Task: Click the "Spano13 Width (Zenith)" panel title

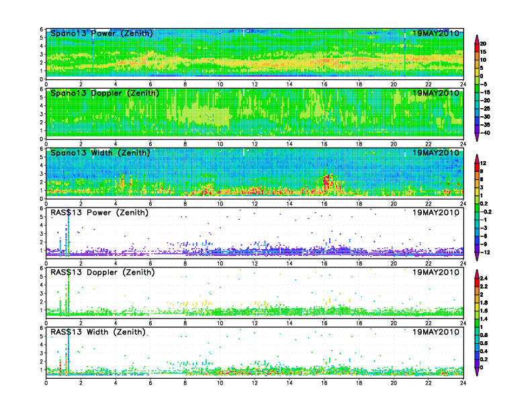Action: click(100, 152)
